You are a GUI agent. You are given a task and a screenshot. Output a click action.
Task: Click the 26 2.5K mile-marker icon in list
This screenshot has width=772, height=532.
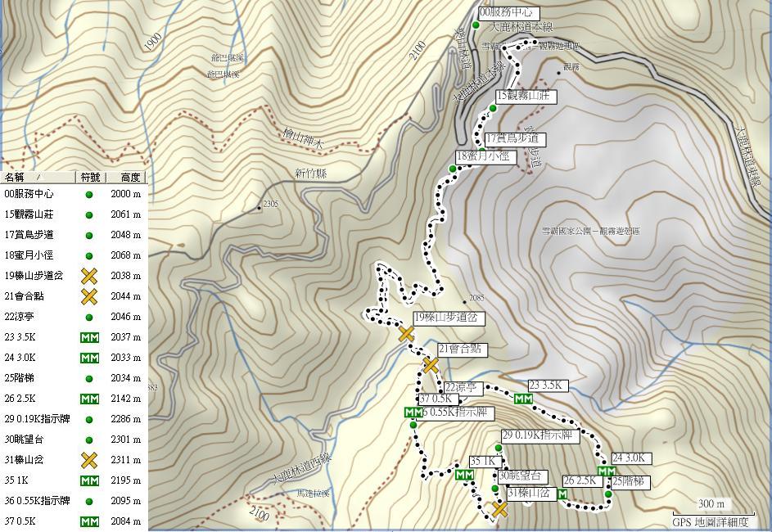click(x=89, y=399)
